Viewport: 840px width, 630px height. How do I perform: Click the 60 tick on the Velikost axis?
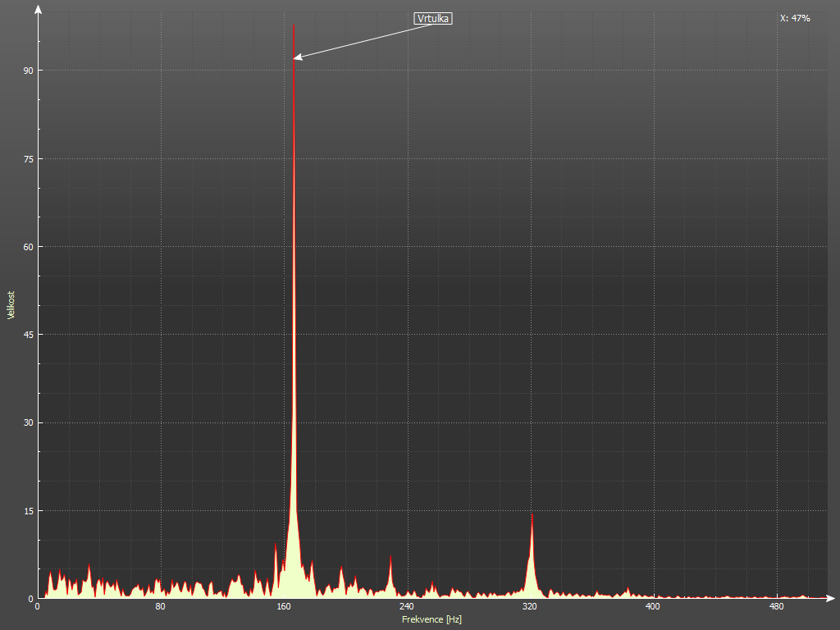[x=28, y=247]
